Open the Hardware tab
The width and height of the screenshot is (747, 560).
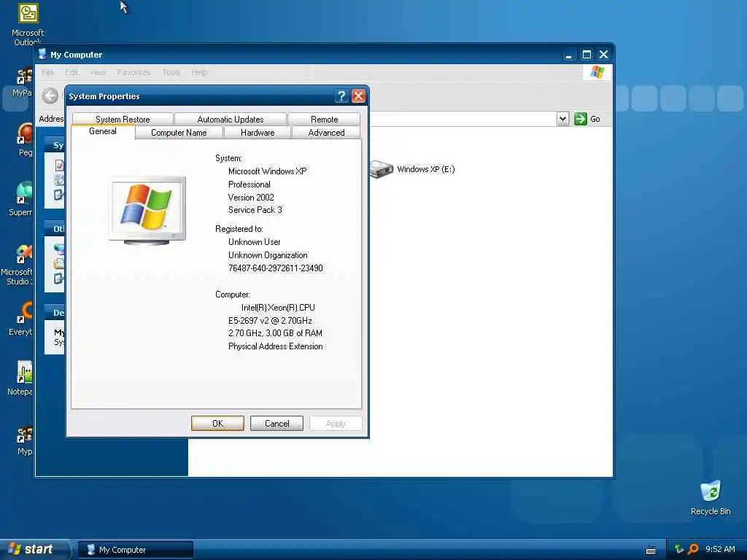tap(258, 133)
